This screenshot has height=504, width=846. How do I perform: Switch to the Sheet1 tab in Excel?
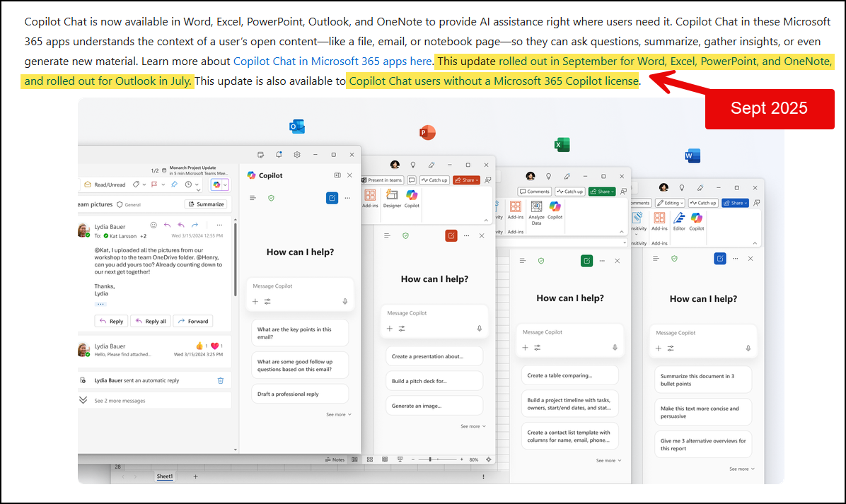click(164, 476)
